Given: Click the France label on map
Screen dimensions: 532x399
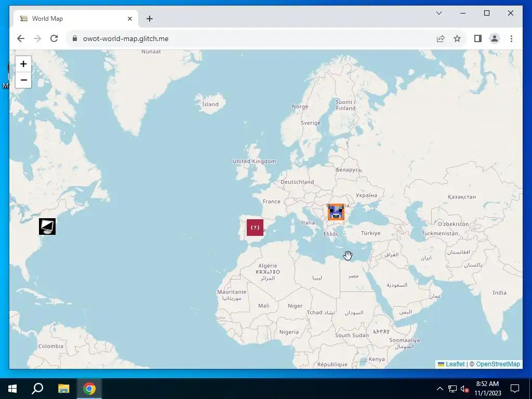Looking at the screenshot, I should point(271,201).
